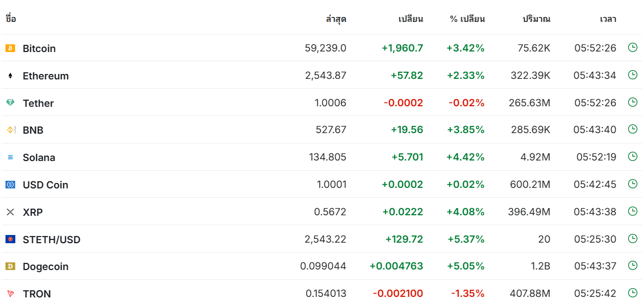Viewport: 644px width, 304px height.
Task: Click the Ethereum diamond logo icon
Action: click(x=10, y=76)
